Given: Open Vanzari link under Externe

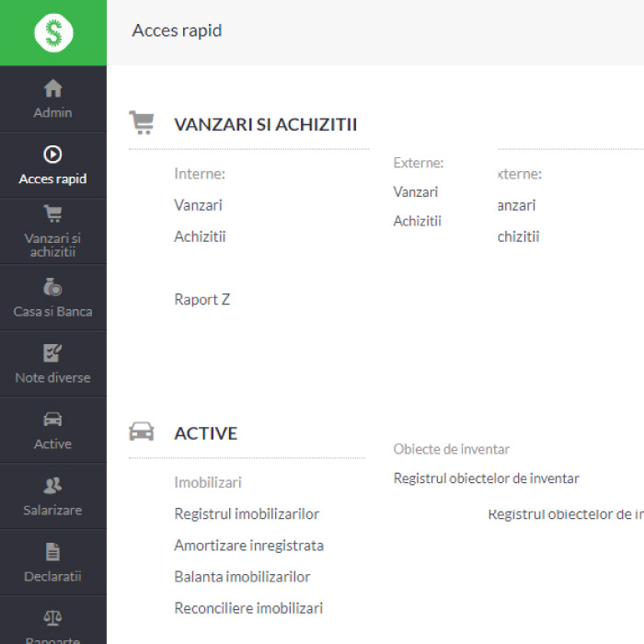Looking at the screenshot, I should (x=416, y=192).
